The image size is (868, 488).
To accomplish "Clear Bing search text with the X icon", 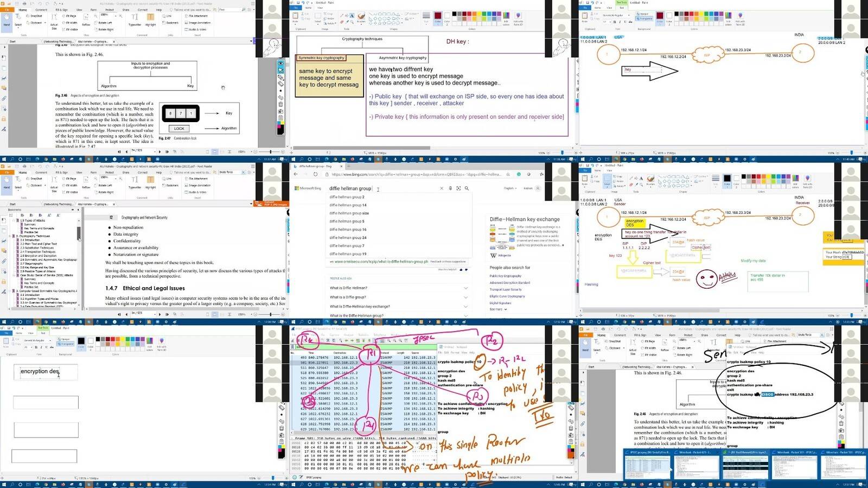I will [x=442, y=188].
